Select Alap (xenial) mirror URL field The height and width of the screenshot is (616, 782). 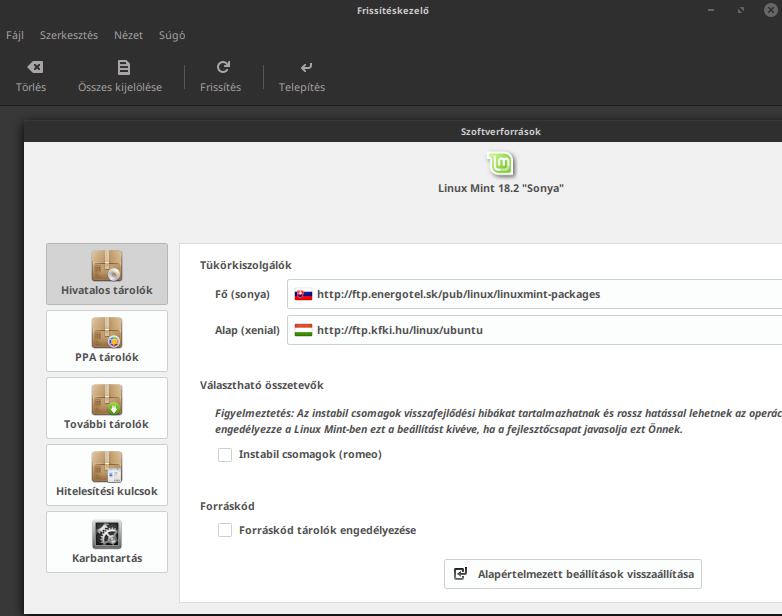535,330
